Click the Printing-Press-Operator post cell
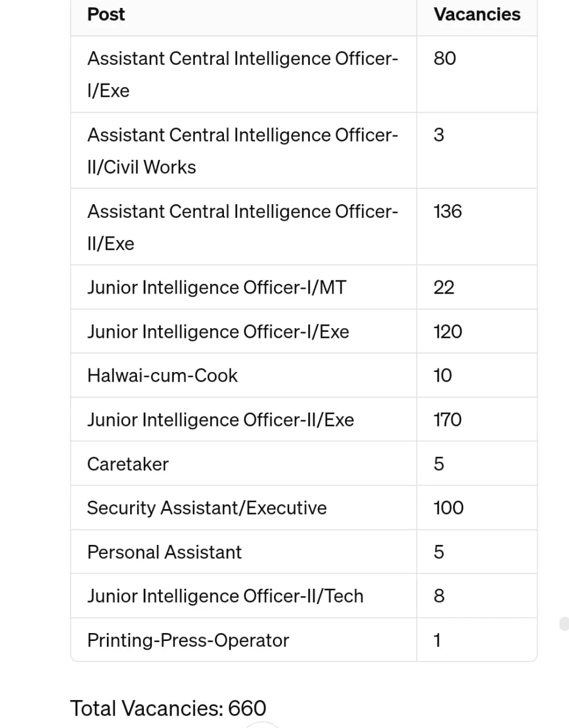Viewport: 569px width, 728px height. pos(188,640)
